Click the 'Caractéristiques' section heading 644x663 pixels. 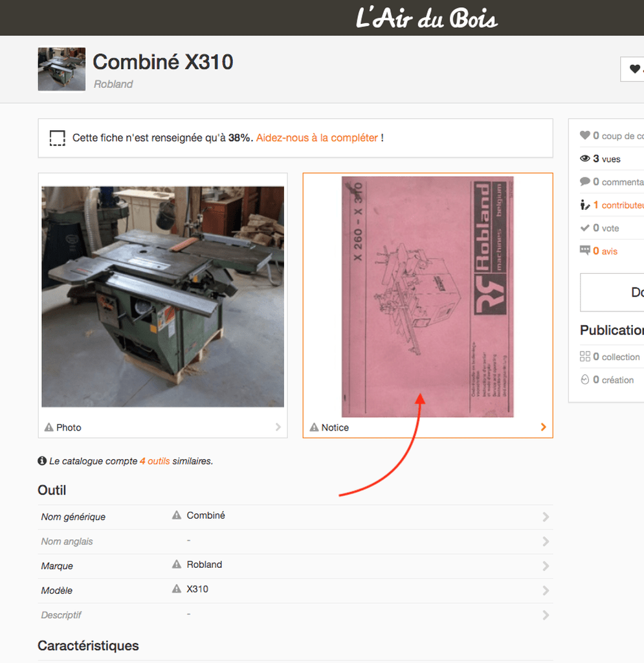coord(88,646)
